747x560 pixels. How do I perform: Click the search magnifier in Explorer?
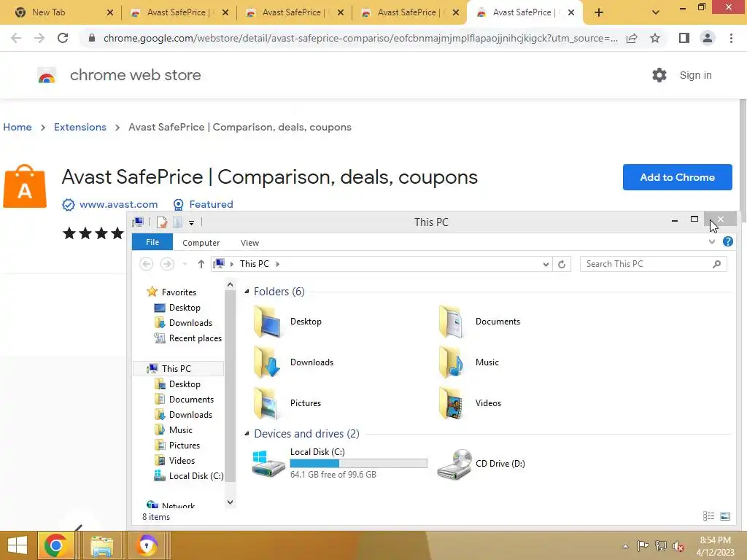point(717,264)
